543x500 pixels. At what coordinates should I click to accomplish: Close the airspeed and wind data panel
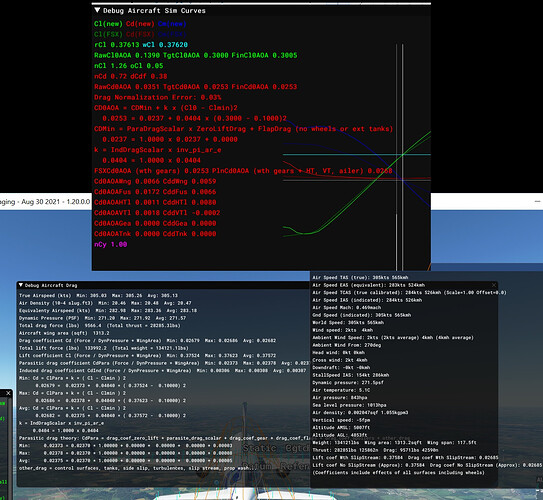(494, 285)
